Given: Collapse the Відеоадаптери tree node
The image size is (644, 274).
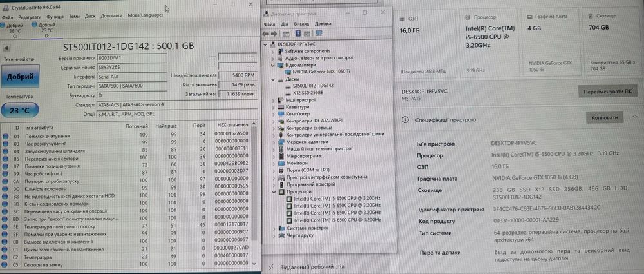Looking at the screenshot, I should 272,65.
